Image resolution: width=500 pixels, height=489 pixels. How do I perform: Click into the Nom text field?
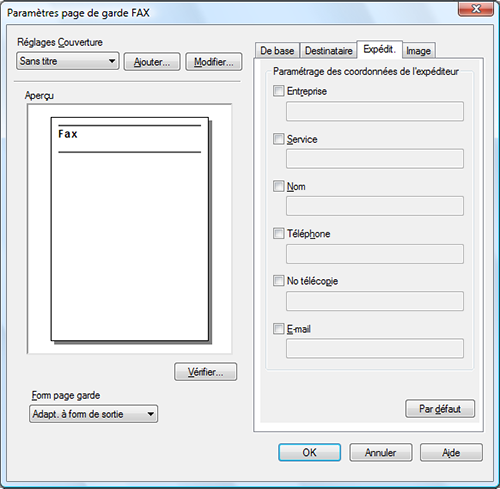(375, 206)
